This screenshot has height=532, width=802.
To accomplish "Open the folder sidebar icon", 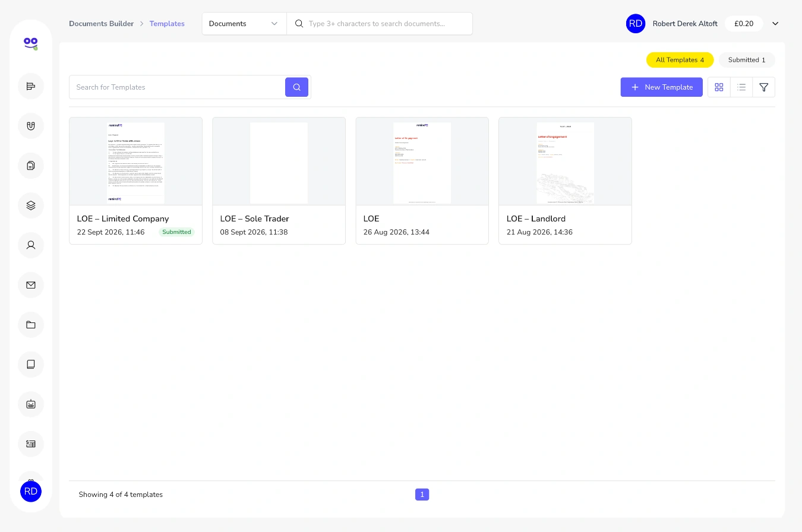I will click(31, 325).
